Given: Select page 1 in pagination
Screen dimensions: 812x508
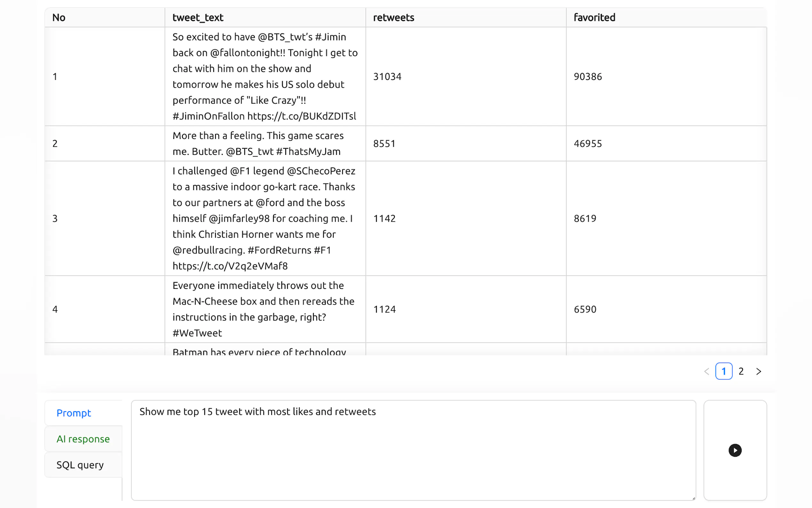Looking at the screenshot, I should pyautogui.click(x=723, y=371).
